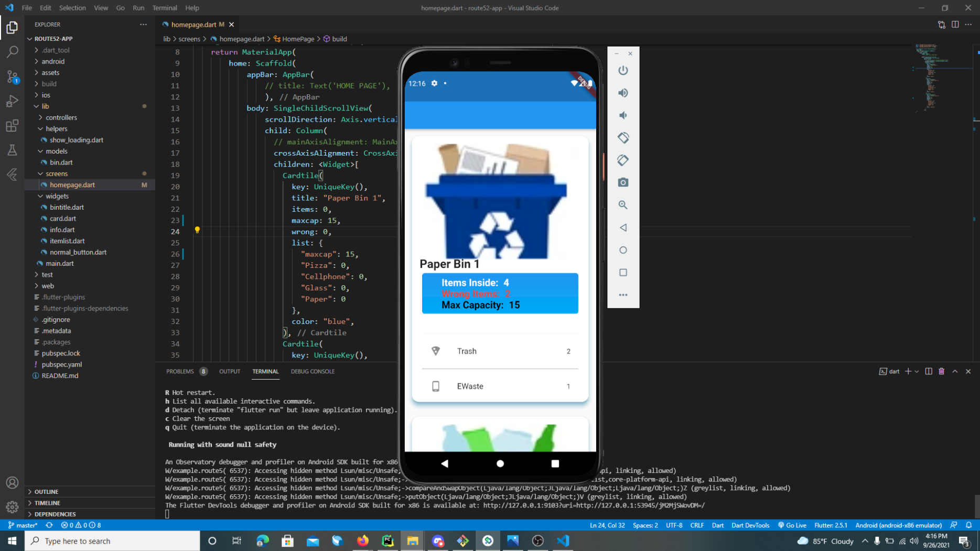The width and height of the screenshot is (980, 551).
Task: Split the terminal panel
Action: click(x=929, y=371)
